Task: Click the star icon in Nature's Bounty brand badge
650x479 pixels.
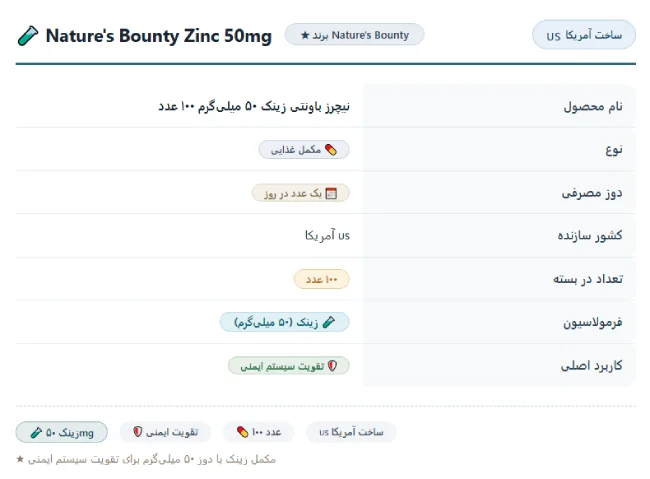Action: 305,35
